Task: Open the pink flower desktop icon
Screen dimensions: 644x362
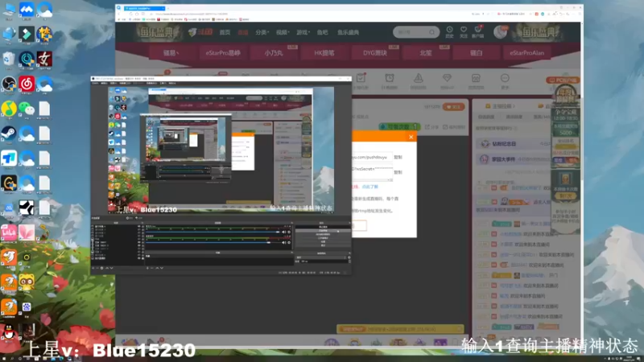Action: (27, 232)
